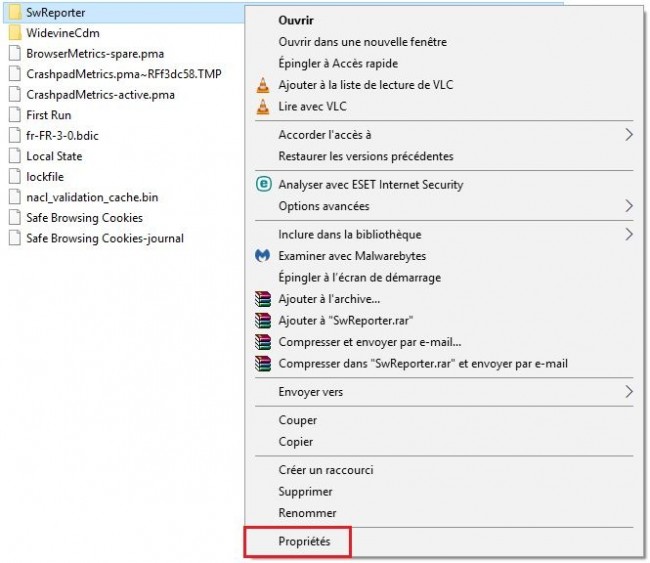This screenshot has width=650, height=563.
Task: Expand Inclure dans la bibliothèque submenu arrow
Action: 629,234
